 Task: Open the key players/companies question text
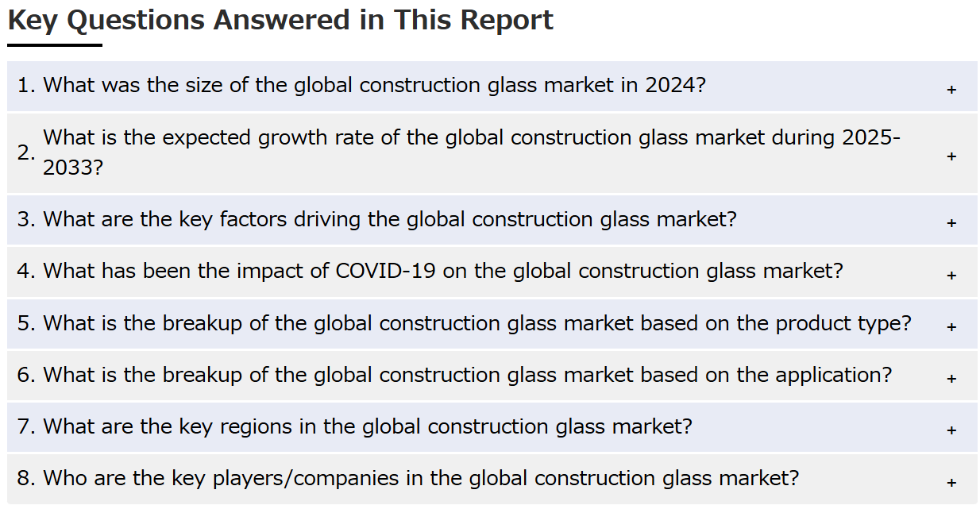[420, 478]
